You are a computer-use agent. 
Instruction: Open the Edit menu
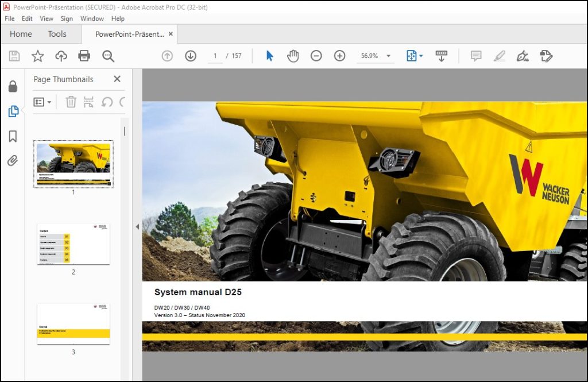(27, 18)
